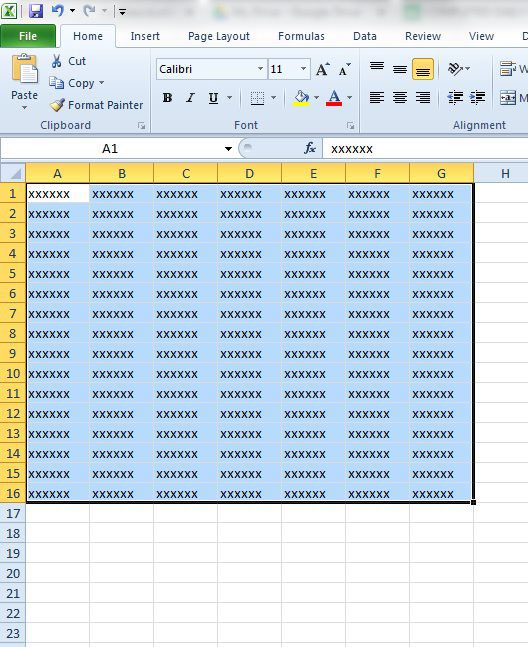Select row 1 header
The width and height of the screenshot is (528, 647).
point(13,194)
